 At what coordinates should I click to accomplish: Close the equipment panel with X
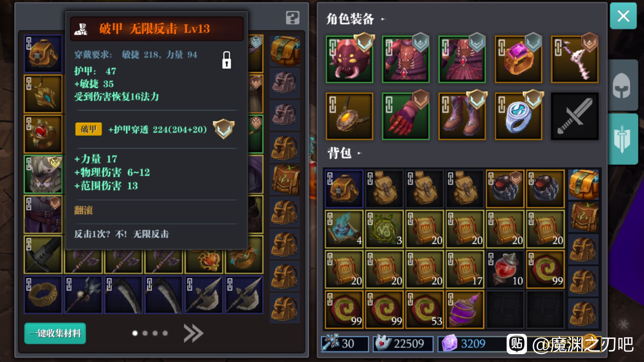(x=623, y=16)
